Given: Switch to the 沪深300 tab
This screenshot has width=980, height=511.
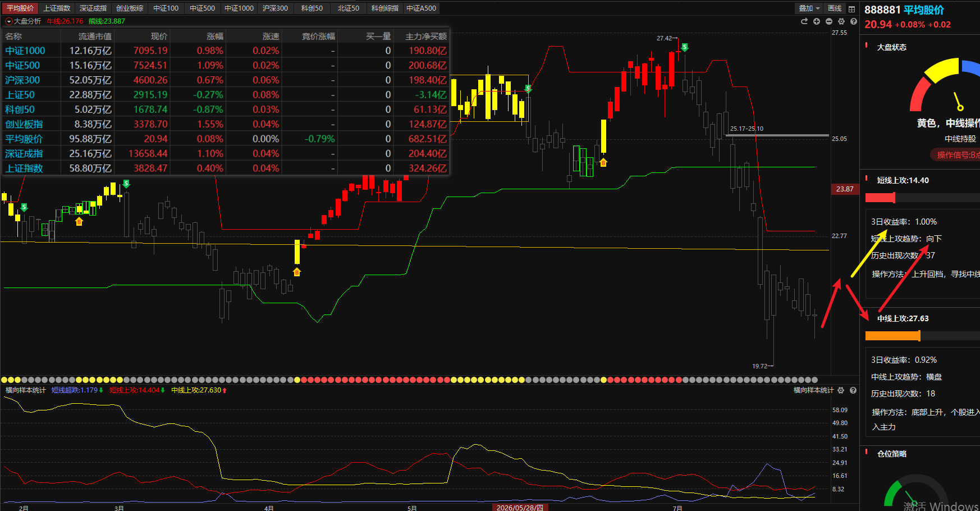Looking at the screenshot, I should tap(275, 8).
